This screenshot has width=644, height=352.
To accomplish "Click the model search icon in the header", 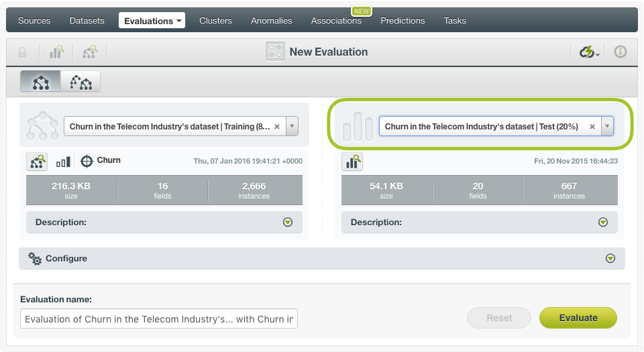I will pyautogui.click(x=90, y=52).
